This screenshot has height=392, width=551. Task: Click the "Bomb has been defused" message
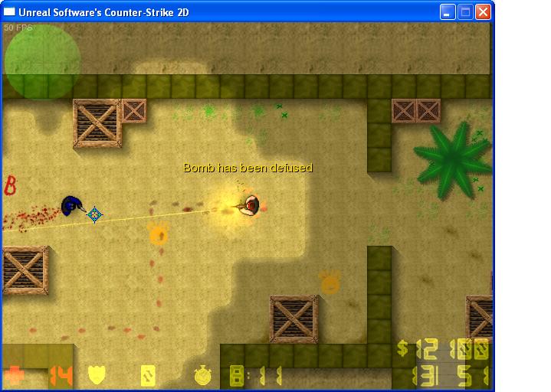tap(248, 168)
